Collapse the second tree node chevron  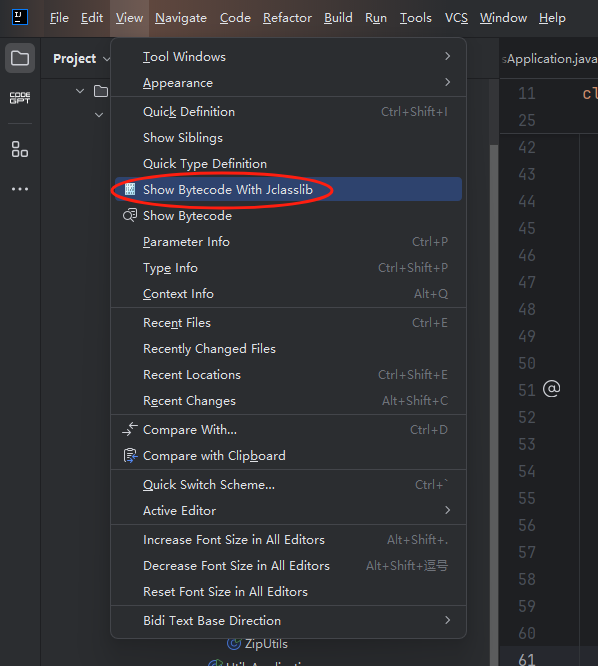pos(99,115)
